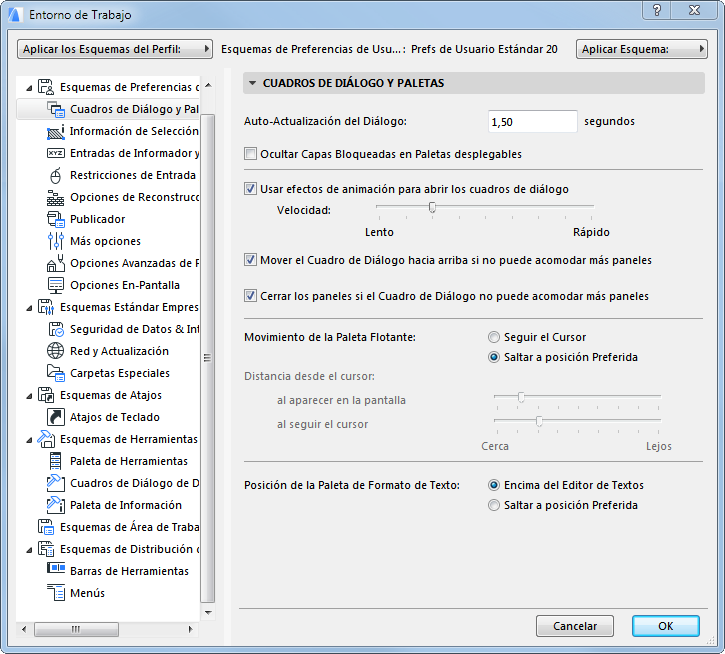725x654 pixels.
Task: Click the Barras de Herramientas icon
Action: pos(56,568)
